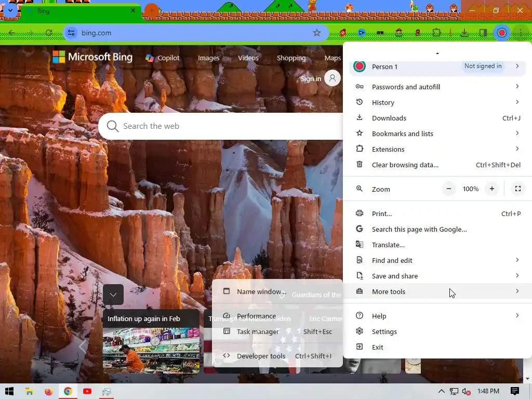The image size is (532, 399).
Task: Go back using the browser back arrow
Action: (11, 33)
